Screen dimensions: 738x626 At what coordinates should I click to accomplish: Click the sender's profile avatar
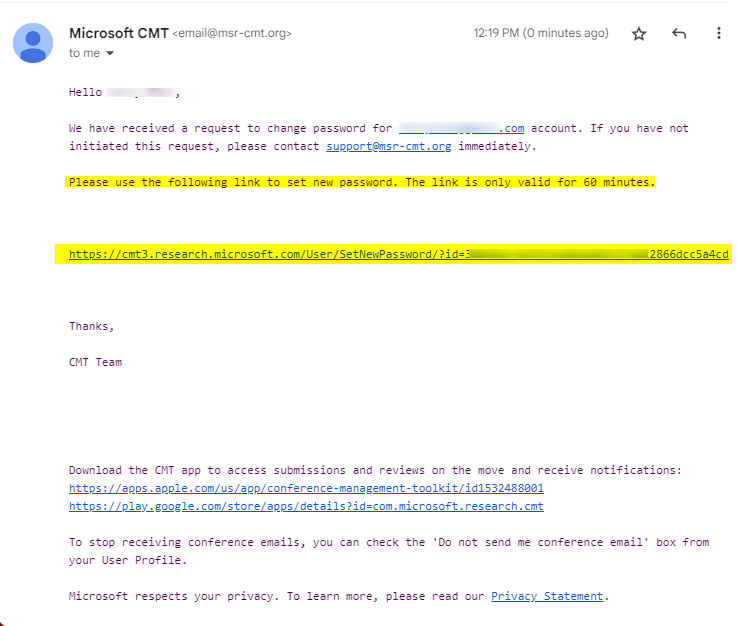tap(33, 43)
